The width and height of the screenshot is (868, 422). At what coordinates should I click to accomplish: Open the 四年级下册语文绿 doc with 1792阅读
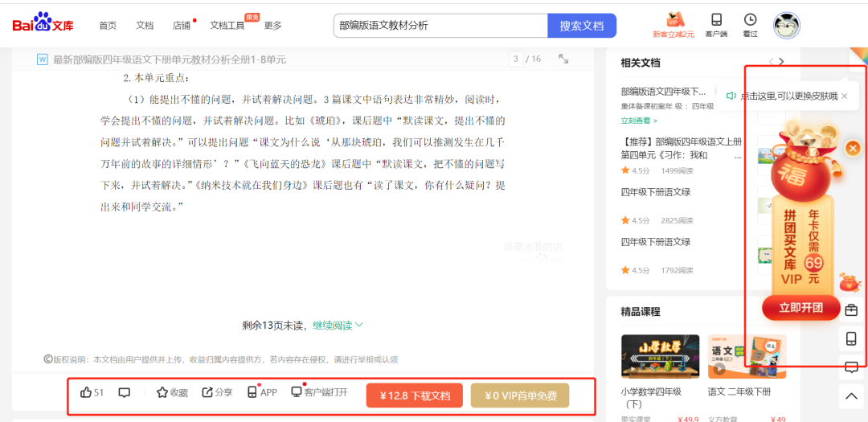(656, 241)
